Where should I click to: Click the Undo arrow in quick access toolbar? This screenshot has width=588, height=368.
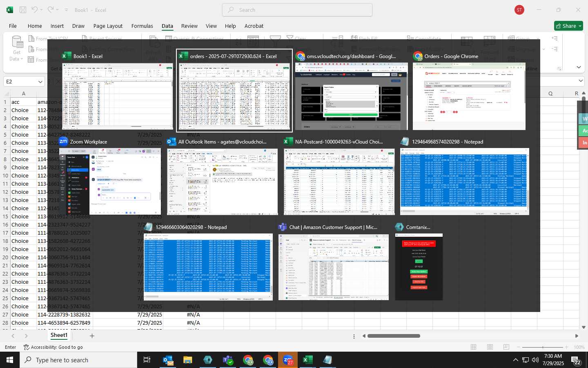[x=35, y=10]
